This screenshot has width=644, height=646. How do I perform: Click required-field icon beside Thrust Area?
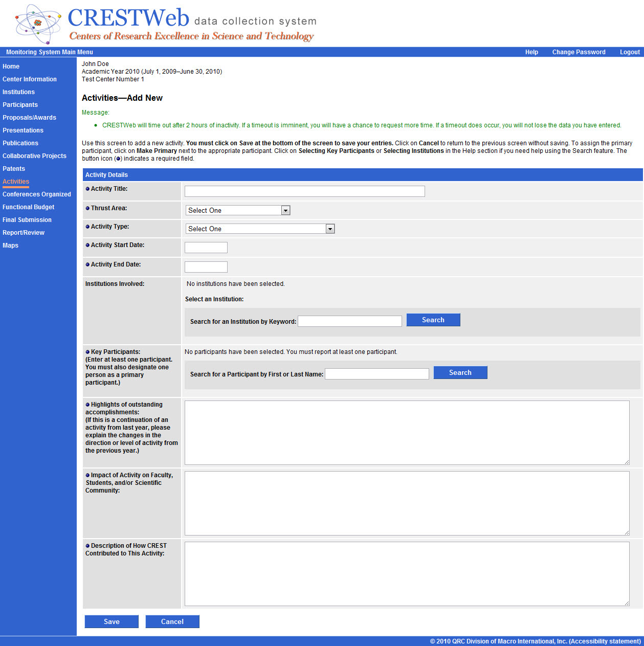87,208
